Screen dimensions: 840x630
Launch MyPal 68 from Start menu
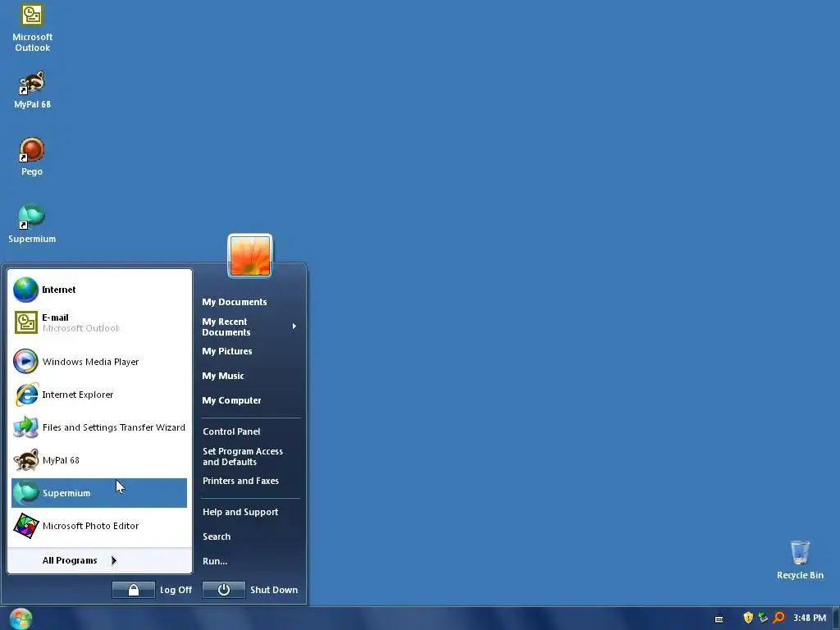[99, 460]
